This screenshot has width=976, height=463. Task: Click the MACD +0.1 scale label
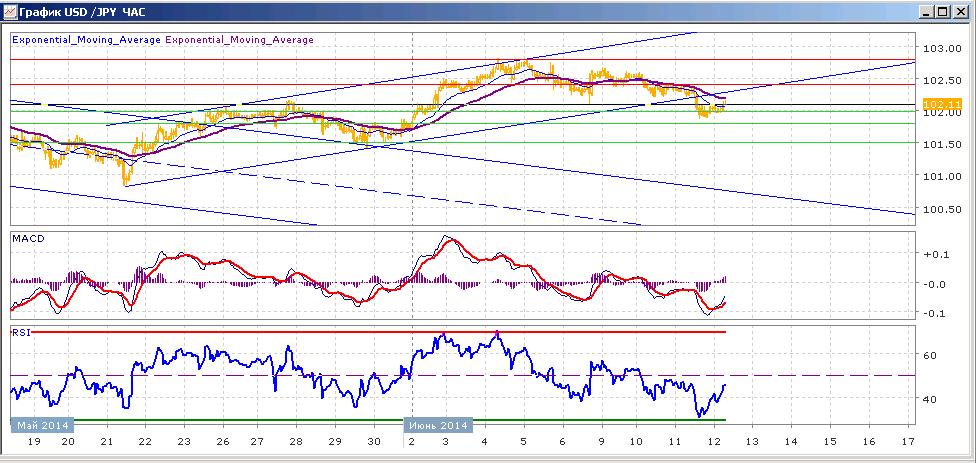tap(936, 254)
